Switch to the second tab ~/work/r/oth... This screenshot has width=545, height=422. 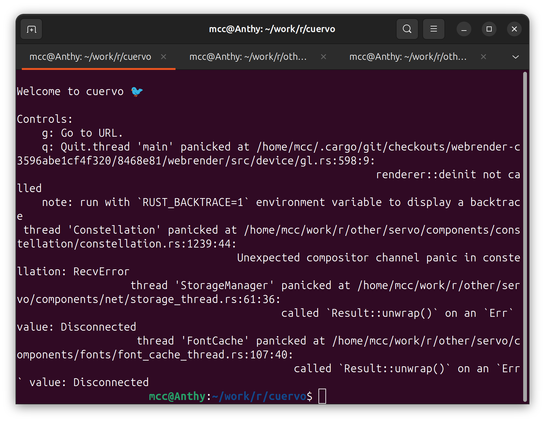[x=248, y=57]
